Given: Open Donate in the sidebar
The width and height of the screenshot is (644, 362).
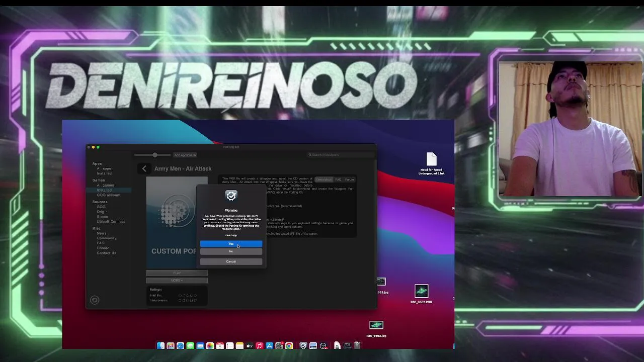Looking at the screenshot, I should click(103, 248).
